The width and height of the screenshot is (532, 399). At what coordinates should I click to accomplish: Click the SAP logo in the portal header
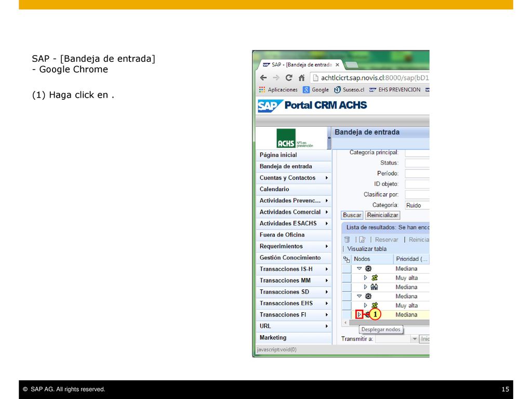click(270, 106)
